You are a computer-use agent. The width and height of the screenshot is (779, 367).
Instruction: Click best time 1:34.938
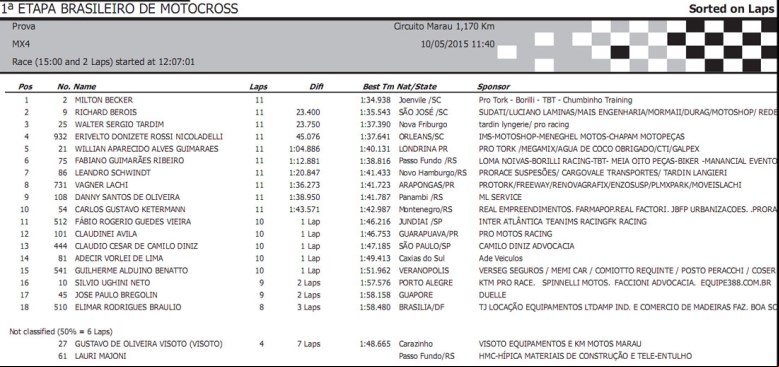click(375, 100)
